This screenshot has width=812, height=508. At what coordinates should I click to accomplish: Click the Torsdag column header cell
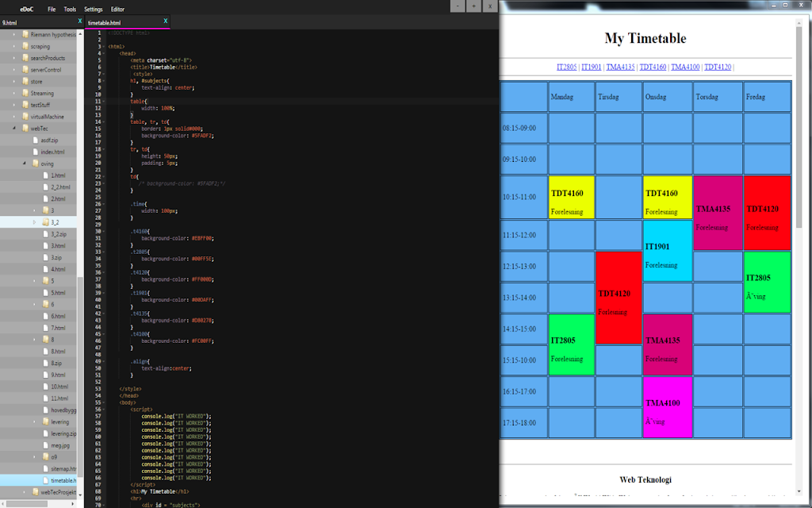tap(718, 96)
